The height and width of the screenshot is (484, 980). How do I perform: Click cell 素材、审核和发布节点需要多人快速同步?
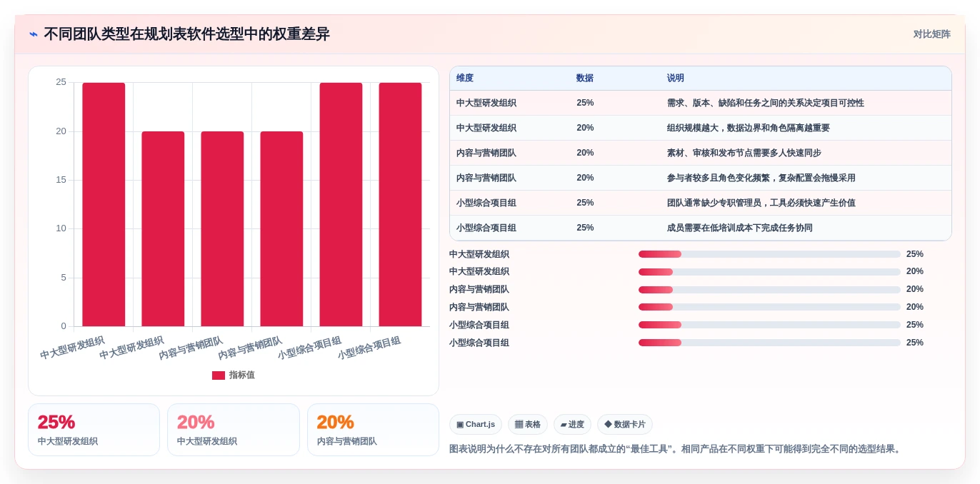744,153
